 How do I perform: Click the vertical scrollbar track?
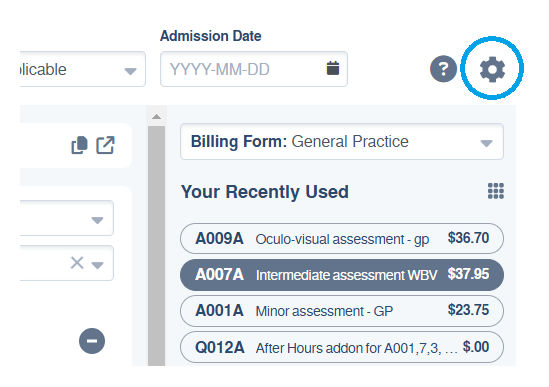tap(157, 246)
